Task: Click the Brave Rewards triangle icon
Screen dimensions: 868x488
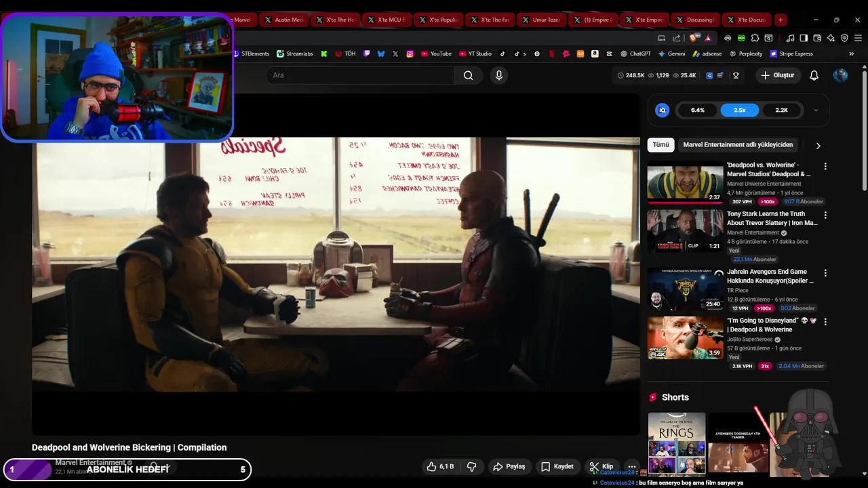Action: tap(708, 38)
